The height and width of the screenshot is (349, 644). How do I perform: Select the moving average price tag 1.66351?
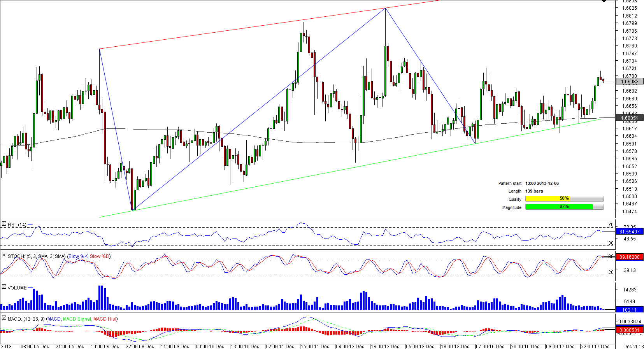[x=629, y=118]
